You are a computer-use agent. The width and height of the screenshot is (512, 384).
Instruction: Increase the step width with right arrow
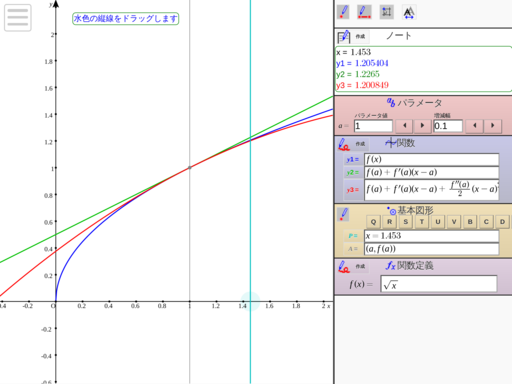coord(493,126)
